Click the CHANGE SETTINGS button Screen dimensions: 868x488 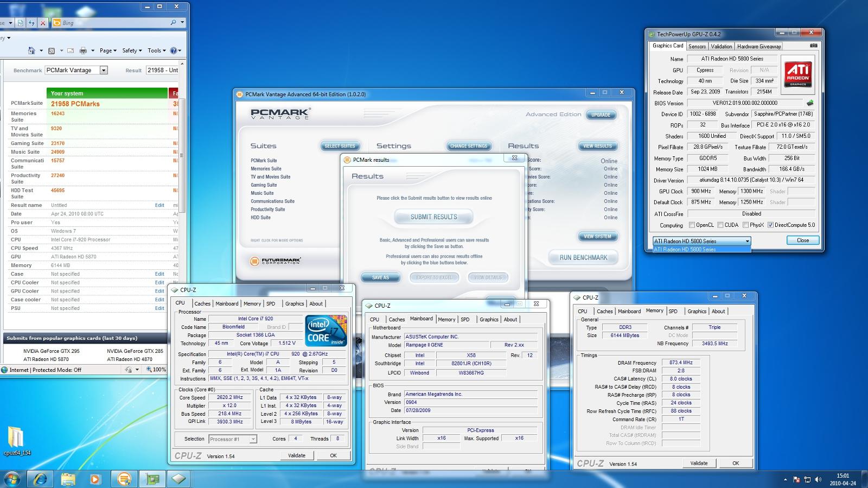469,146
